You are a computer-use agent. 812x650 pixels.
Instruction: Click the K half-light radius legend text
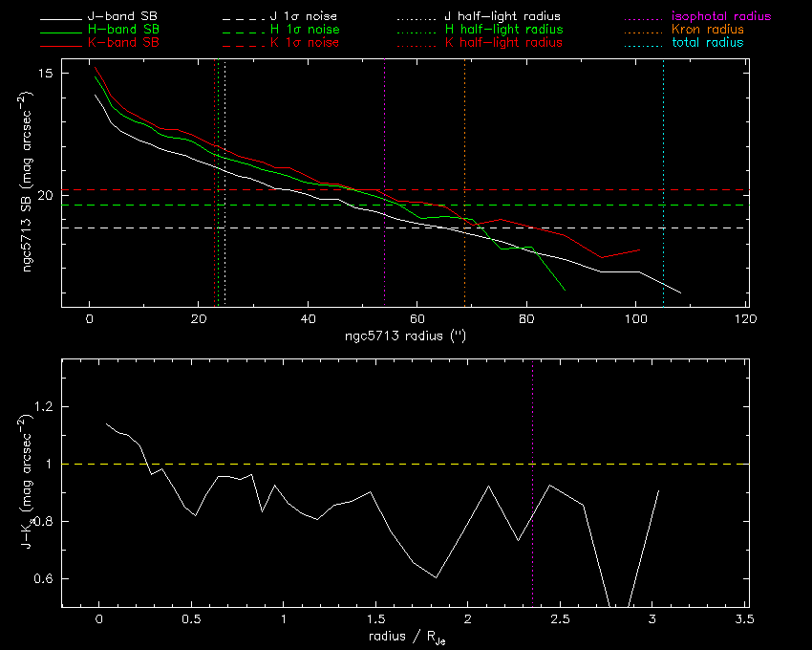[503, 44]
